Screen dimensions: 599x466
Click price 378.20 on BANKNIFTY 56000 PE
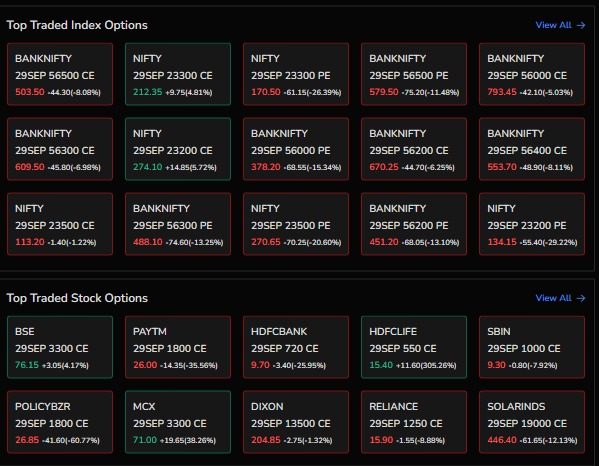266,167
